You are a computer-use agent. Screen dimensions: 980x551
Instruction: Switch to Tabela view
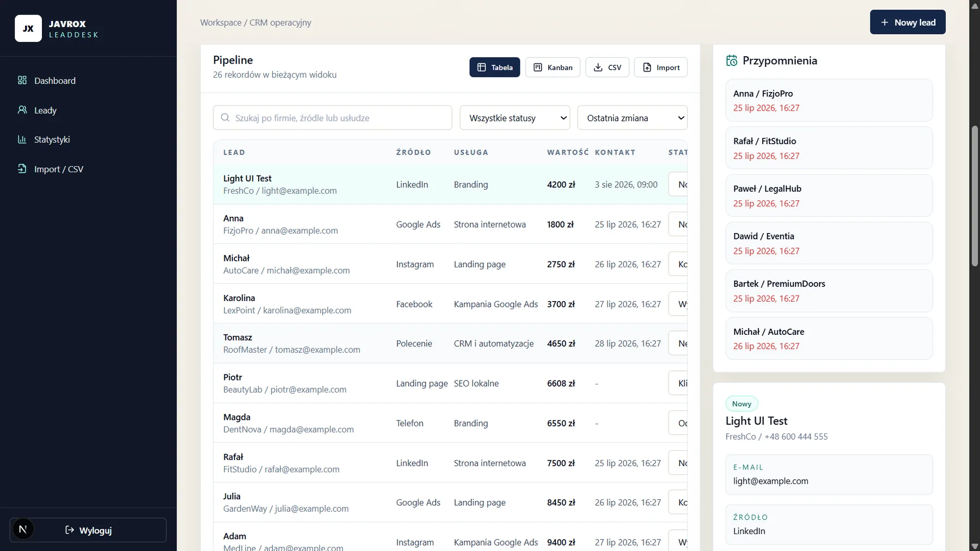coord(494,68)
